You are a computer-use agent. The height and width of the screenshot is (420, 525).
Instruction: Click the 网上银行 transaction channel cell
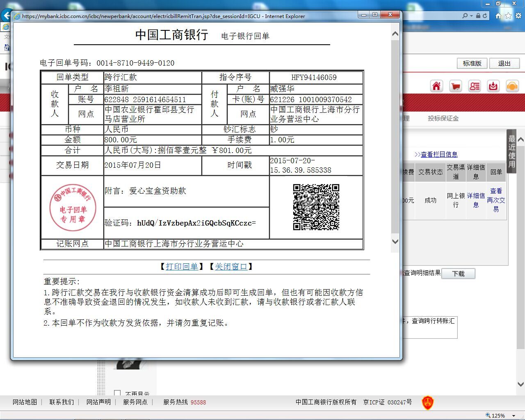click(456, 200)
